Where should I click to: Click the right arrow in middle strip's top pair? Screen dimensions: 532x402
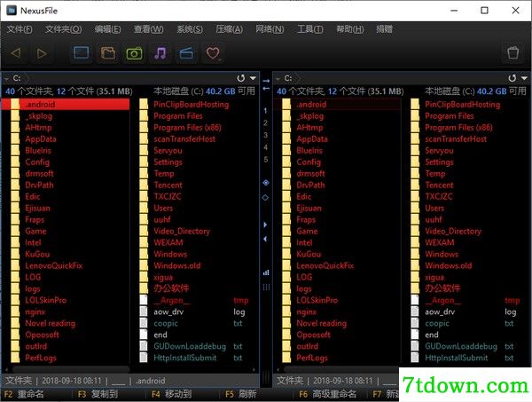click(x=266, y=81)
